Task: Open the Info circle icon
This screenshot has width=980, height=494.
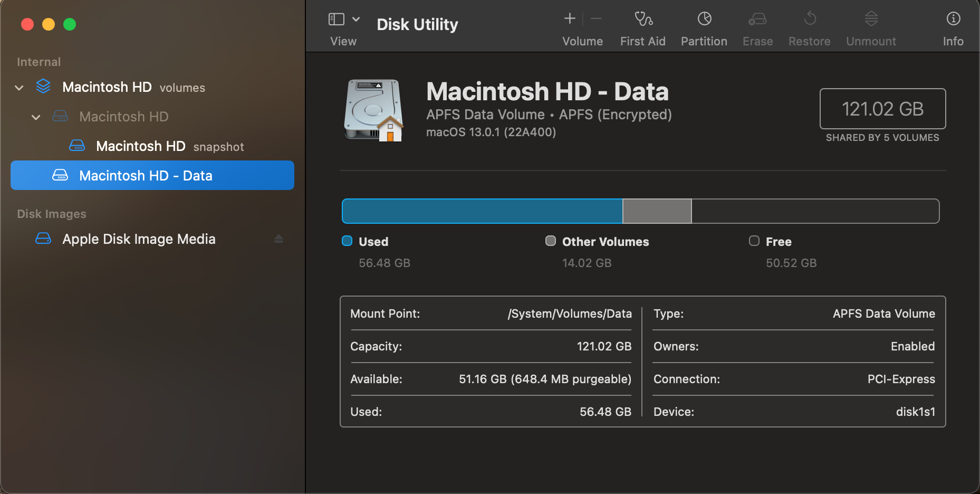Action: point(953,19)
